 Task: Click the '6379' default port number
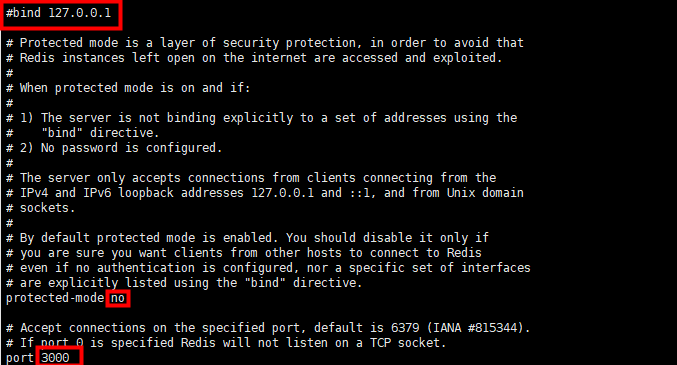(x=405, y=328)
